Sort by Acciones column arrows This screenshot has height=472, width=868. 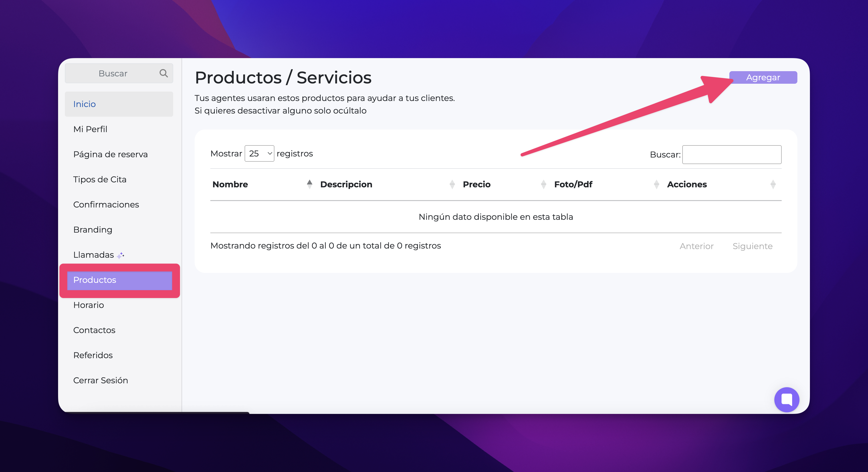pyautogui.click(x=773, y=184)
